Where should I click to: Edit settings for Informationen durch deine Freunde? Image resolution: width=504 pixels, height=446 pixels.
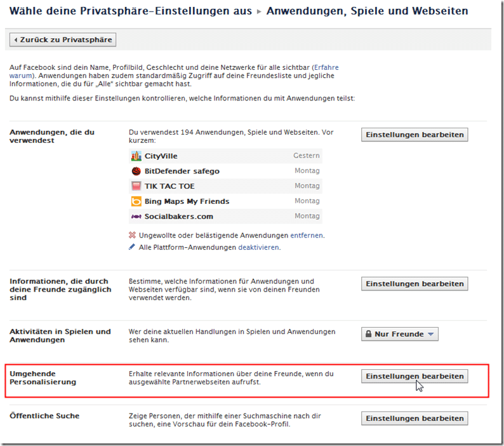coord(414,284)
